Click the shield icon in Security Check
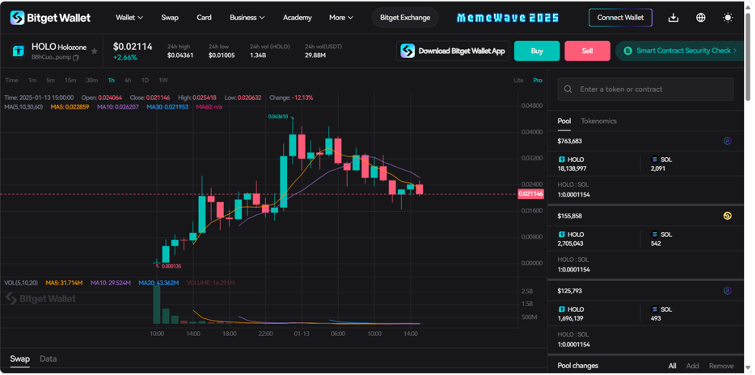 (627, 51)
